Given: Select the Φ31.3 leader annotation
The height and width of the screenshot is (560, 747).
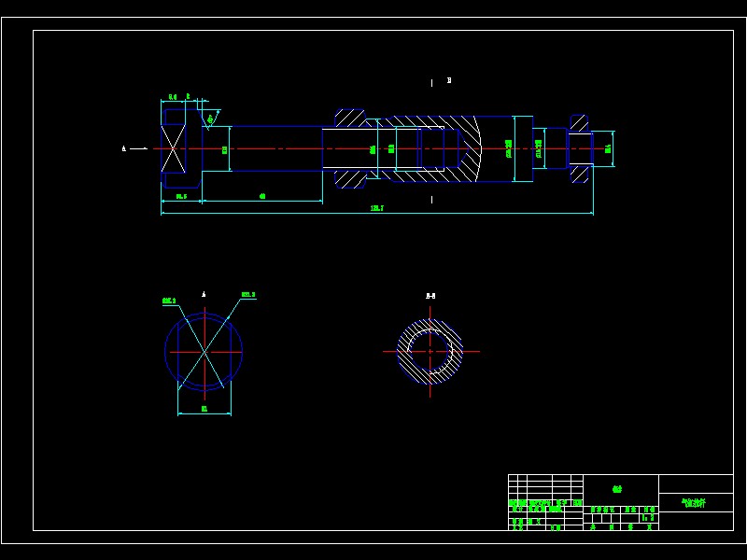Looking at the screenshot, I should (247, 293).
